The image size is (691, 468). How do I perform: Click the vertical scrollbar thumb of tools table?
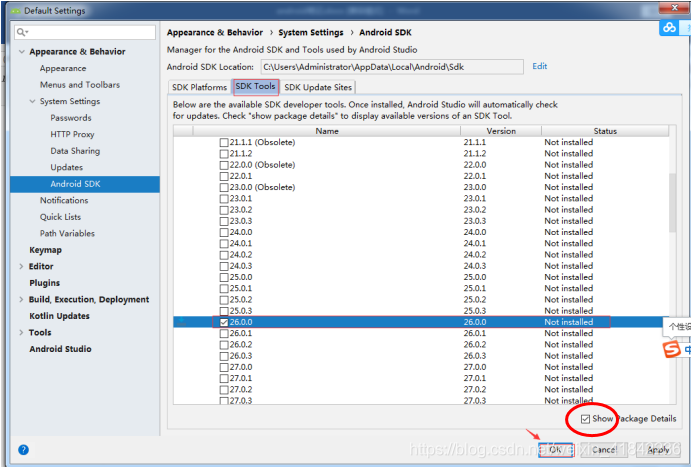(672, 203)
